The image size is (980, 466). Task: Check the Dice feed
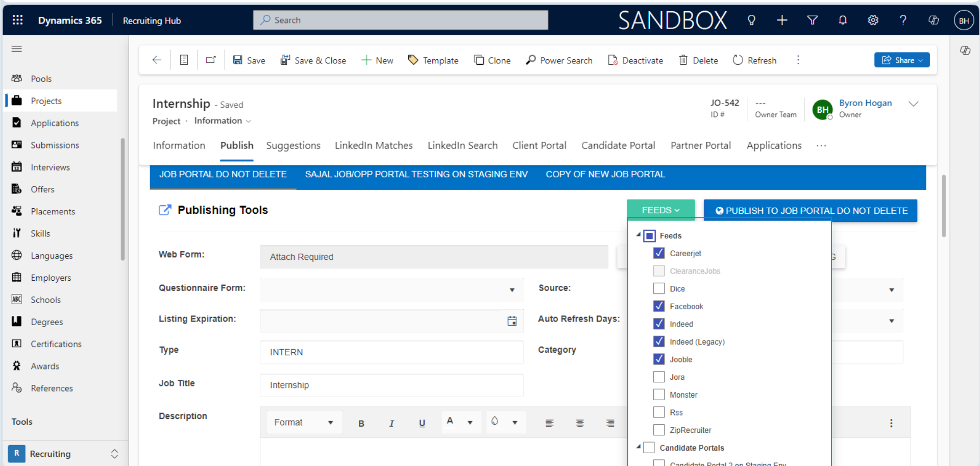coord(659,288)
